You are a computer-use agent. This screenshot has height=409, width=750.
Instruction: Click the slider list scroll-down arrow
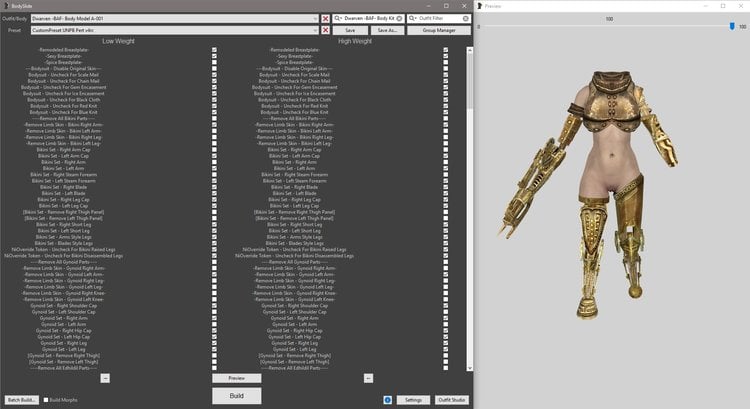coord(470,368)
